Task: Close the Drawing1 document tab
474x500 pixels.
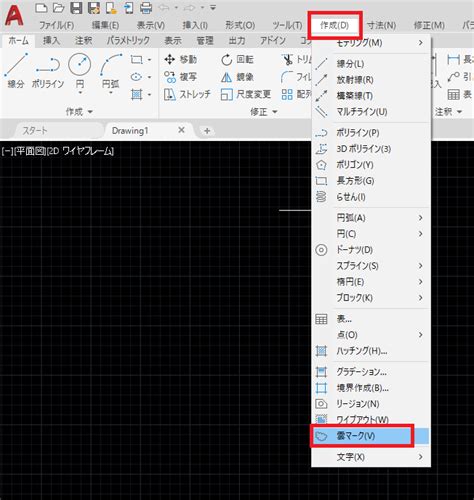Action: (x=181, y=130)
